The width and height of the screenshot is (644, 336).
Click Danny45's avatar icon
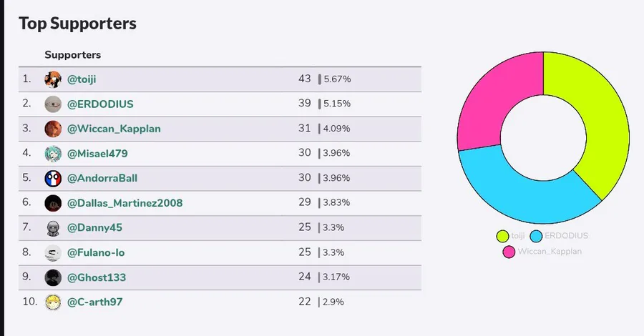53,228
